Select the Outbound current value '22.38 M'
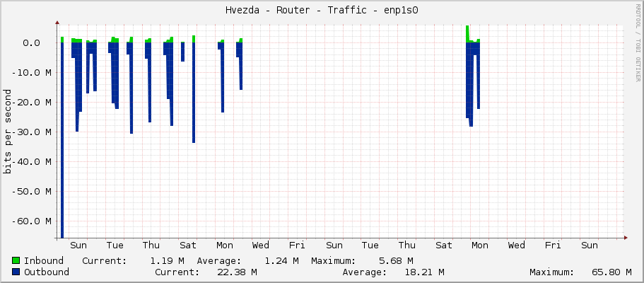644x283 pixels. 237,272
